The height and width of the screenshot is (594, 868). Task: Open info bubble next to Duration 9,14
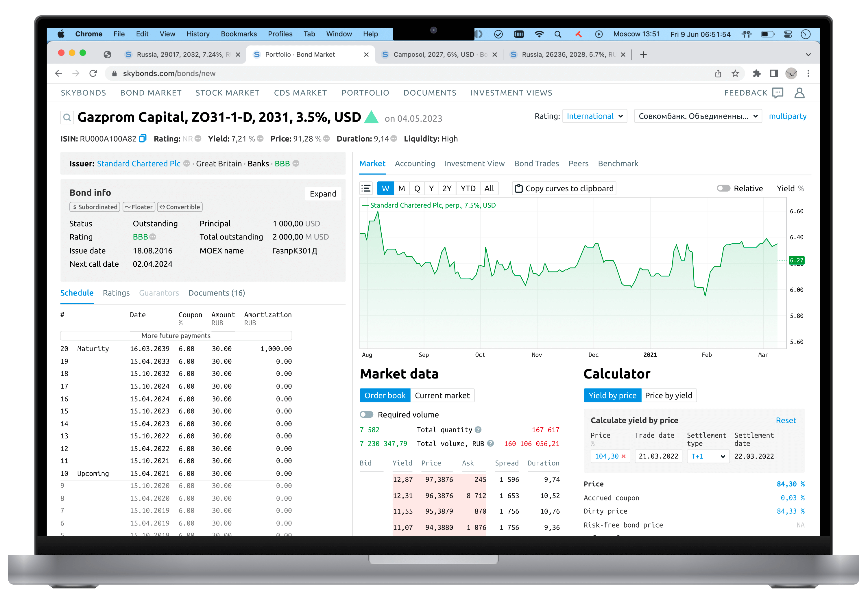point(394,138)
